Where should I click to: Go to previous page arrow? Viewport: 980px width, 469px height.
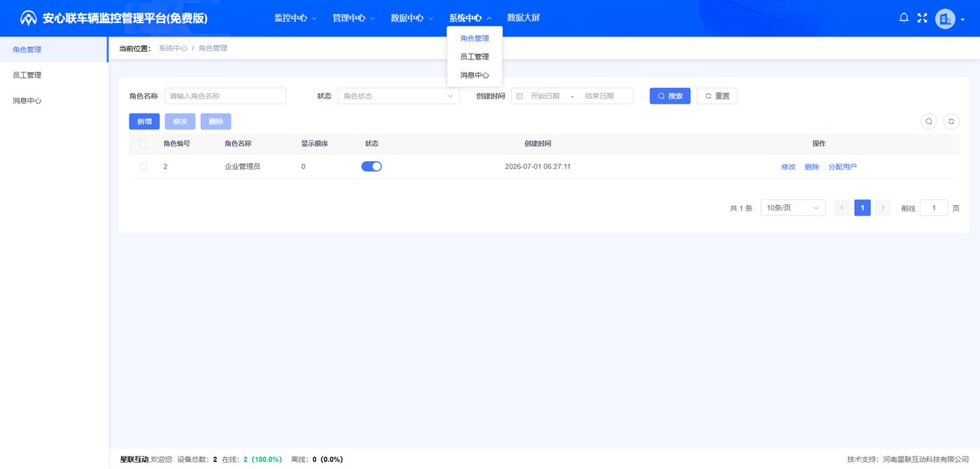point(842,208)
